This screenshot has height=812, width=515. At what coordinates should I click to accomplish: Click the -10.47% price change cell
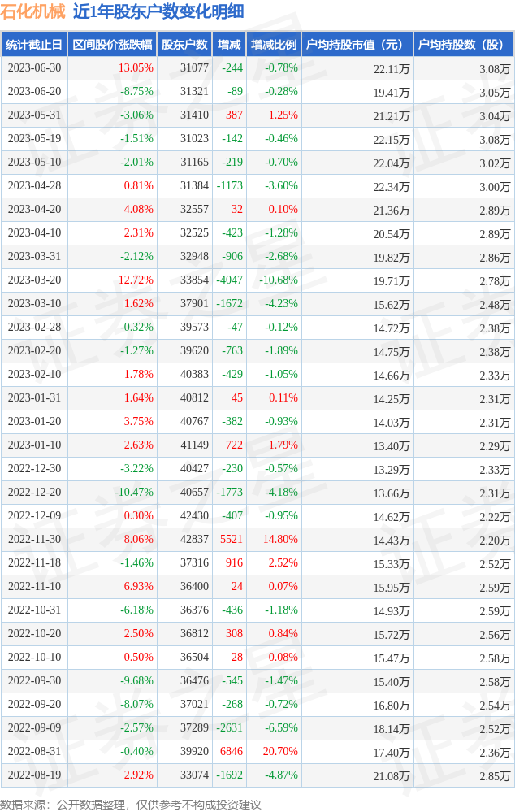click(x=133, y=493)
